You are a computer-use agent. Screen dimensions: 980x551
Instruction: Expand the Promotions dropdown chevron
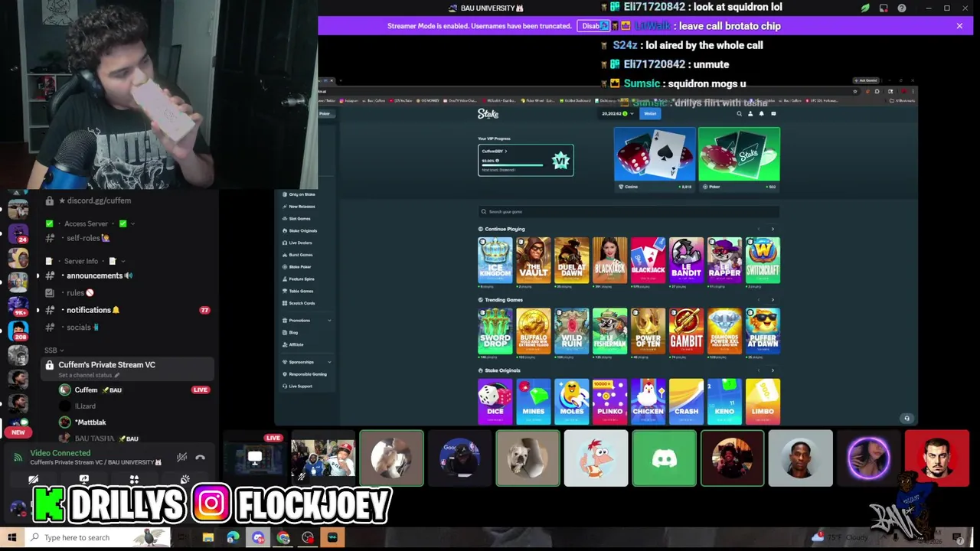coord(329,321)
